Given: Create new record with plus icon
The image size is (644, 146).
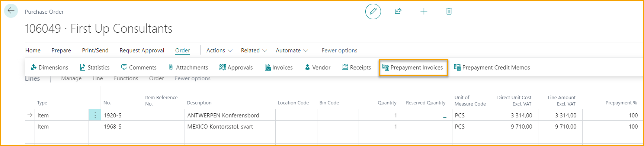Looking at the screenshot, I should [x=424, y=11].
